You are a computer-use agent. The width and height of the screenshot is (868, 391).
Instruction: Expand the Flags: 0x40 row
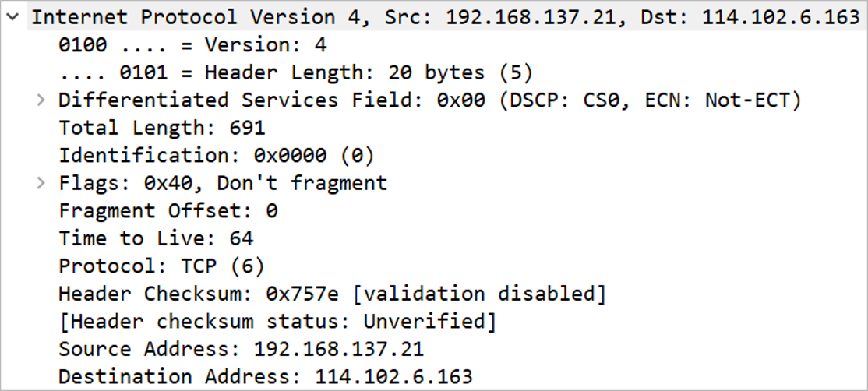[x=40, y=183]
